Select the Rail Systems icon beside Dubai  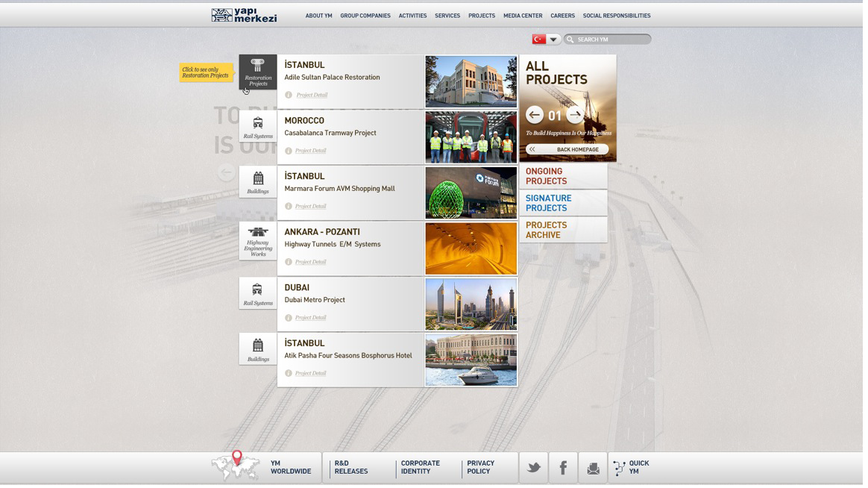(x=259, y=294)
